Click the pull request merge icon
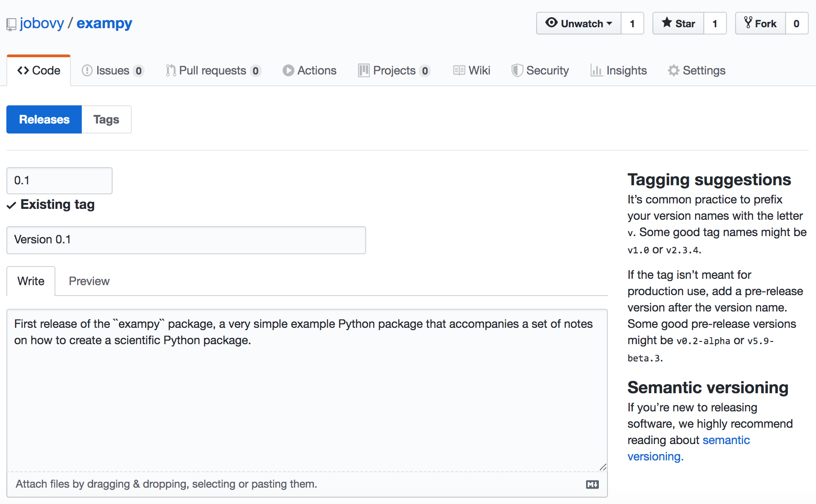 tap(171, 70)
